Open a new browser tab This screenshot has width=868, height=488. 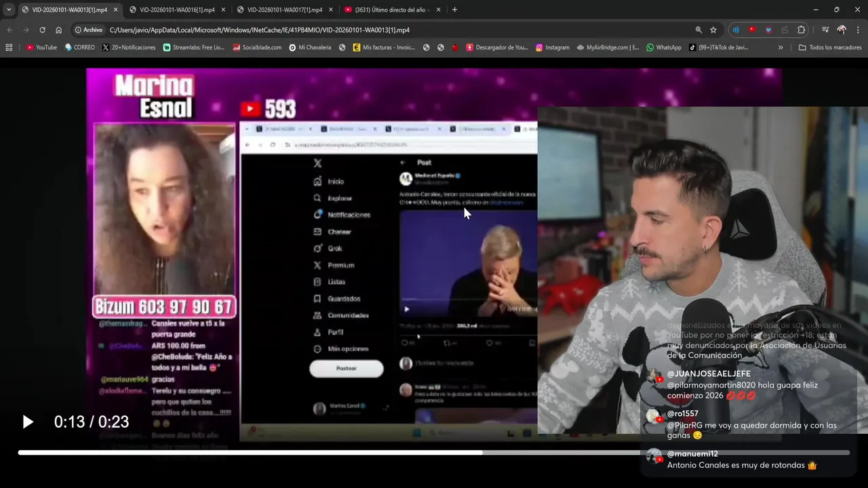coord(454,9)
